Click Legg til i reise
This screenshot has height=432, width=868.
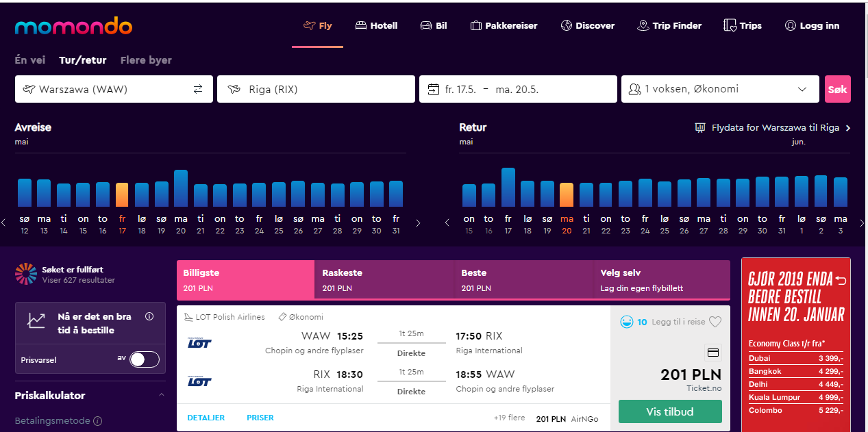click(x=678, y=322)
